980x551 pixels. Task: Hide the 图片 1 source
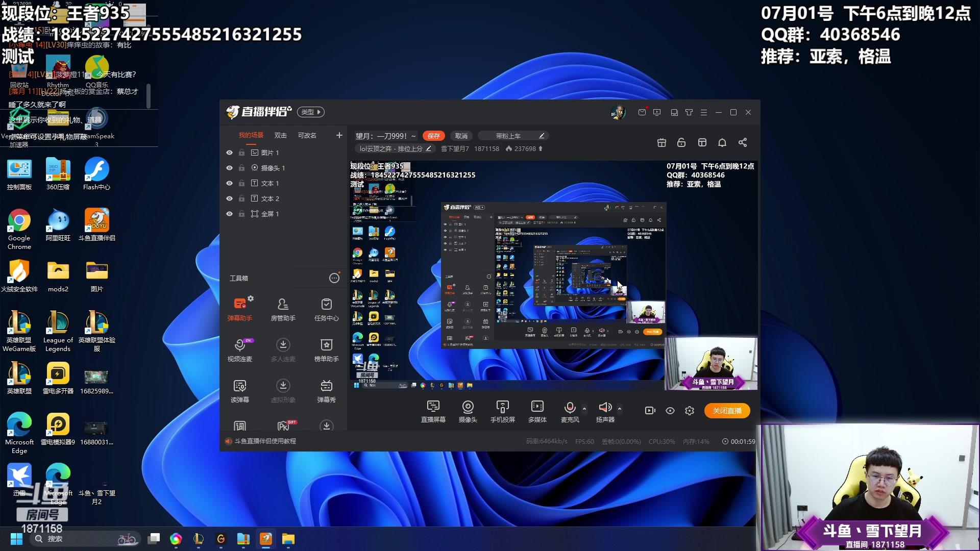229,153
